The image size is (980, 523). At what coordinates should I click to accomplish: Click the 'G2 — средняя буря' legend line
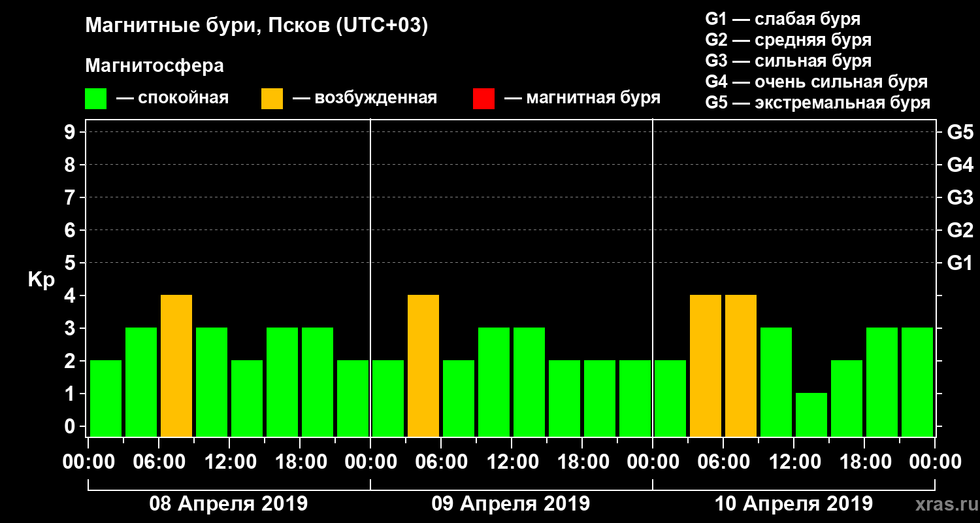coord(789,40)
